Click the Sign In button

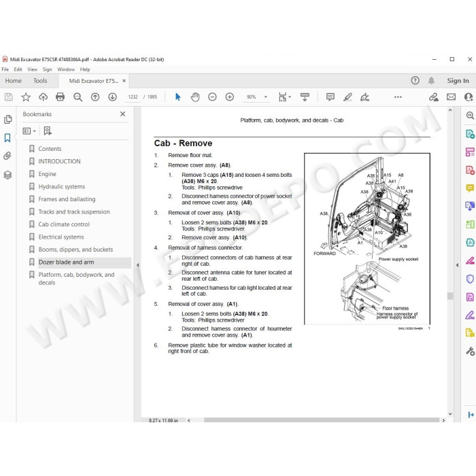point(458,80)
